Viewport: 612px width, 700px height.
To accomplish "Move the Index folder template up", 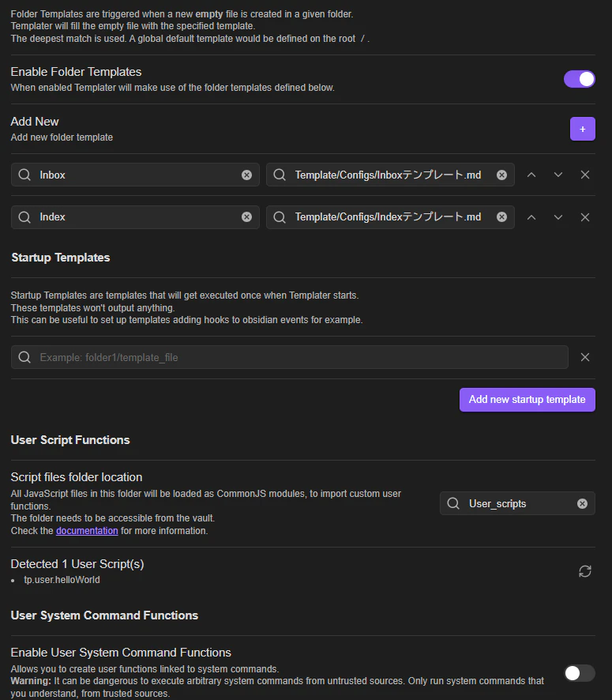I will click(x=531, y=217).
